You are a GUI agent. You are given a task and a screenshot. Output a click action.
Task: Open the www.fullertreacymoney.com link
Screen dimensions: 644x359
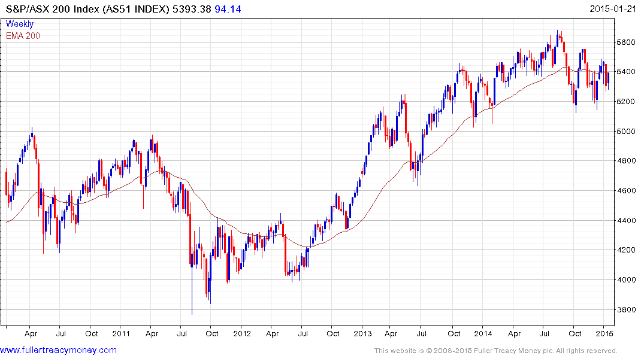(58, 351)
